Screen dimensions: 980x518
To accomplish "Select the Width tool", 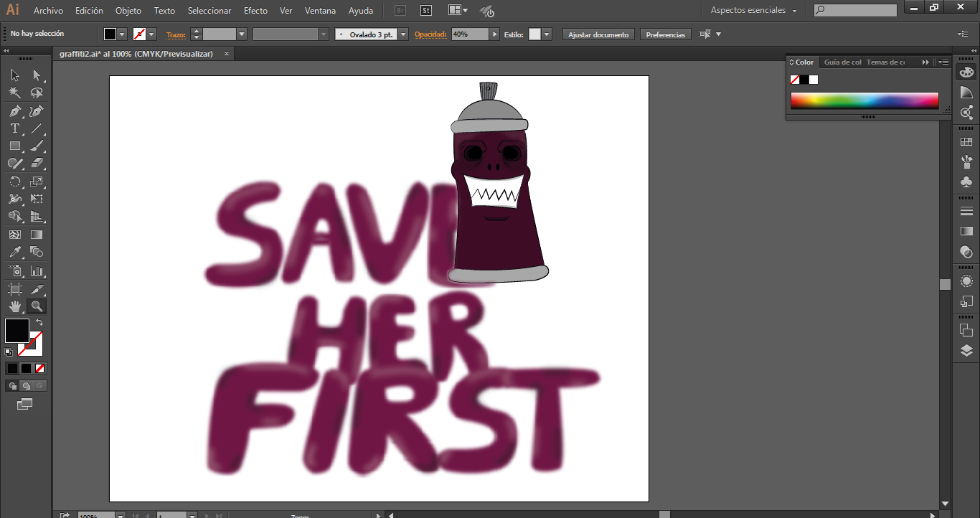I will [x=15, y=199].
